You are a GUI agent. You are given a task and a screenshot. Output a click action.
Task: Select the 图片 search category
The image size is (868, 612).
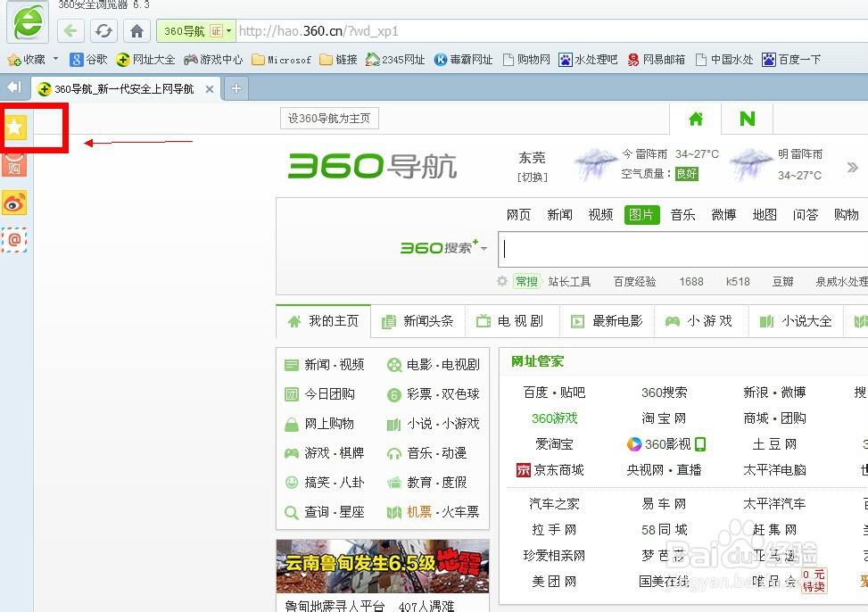[641, 214]
